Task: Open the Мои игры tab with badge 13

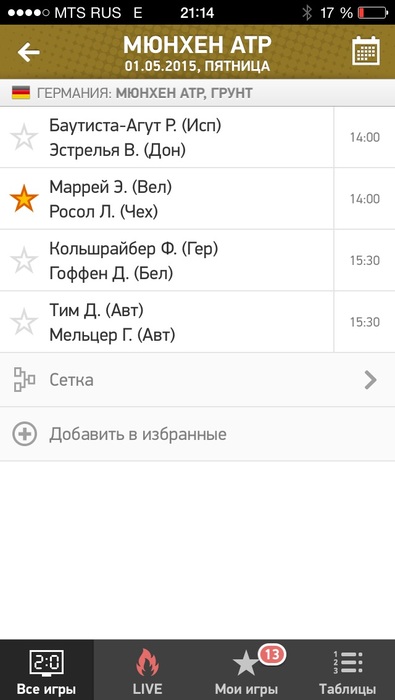Action: pyautogui.click(x=246, y=670)
